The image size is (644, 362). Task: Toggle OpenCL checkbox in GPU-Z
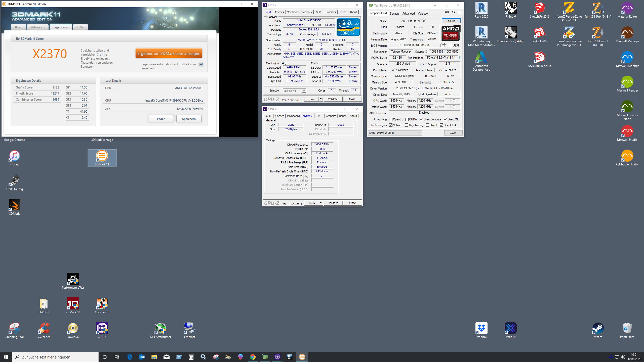[x=391, y=119]
